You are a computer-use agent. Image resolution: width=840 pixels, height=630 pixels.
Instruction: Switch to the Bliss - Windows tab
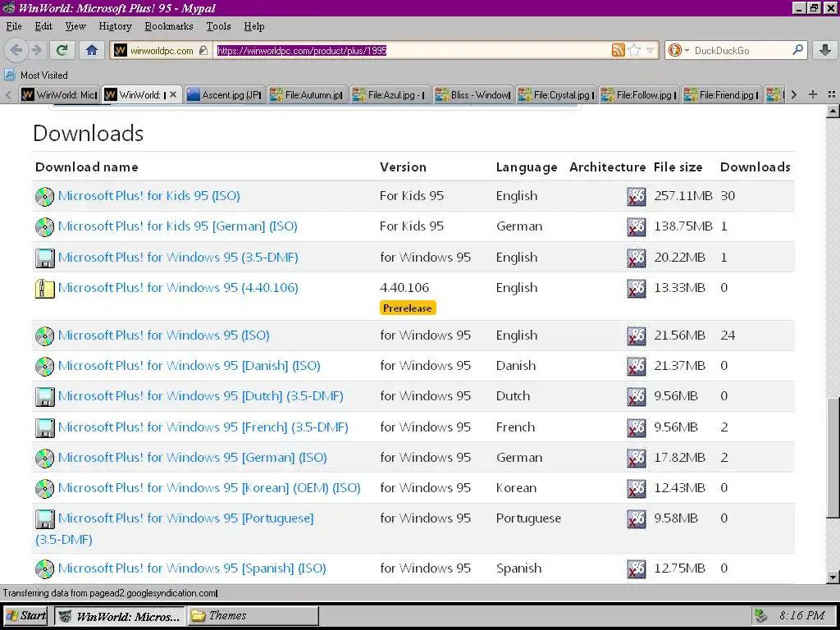coord(473,95)
